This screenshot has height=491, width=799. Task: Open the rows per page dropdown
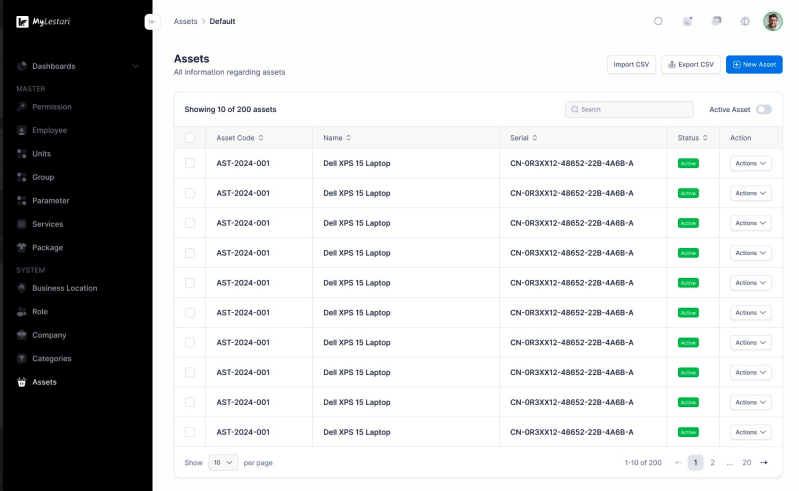[223, 462]
